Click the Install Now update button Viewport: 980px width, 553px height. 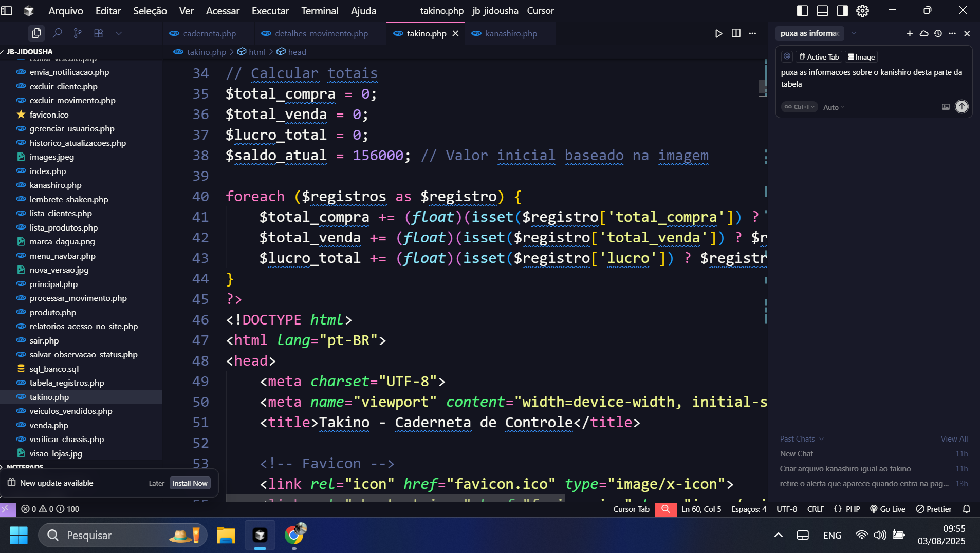point(190,483)
